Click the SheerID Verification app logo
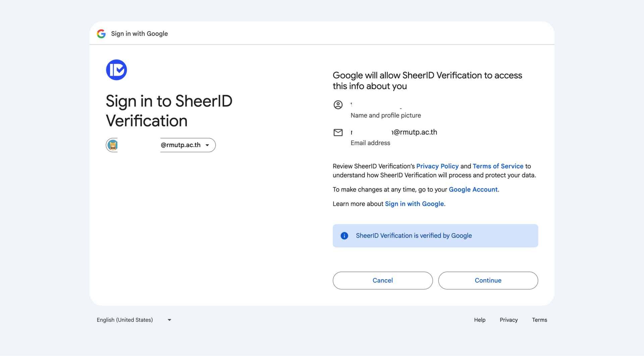The image size is (644, 356). pyautogui.click(x=116, y=70)
